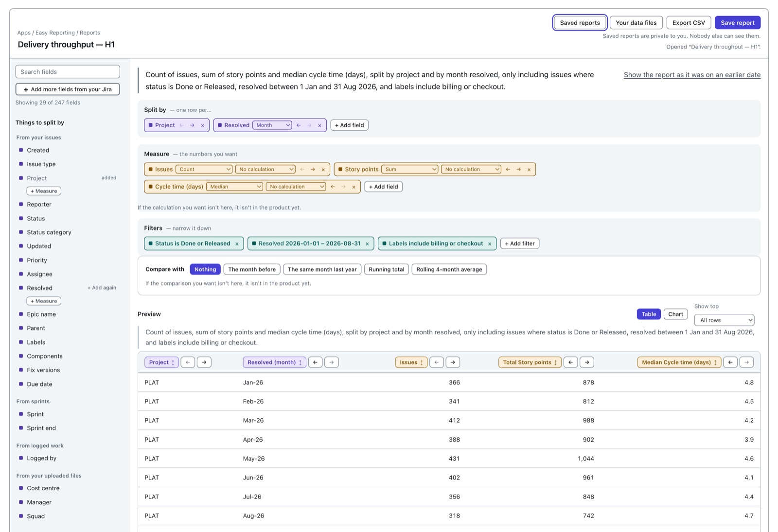
Task: Open the Show top All rows dropdown
Action: coord(725,320)
